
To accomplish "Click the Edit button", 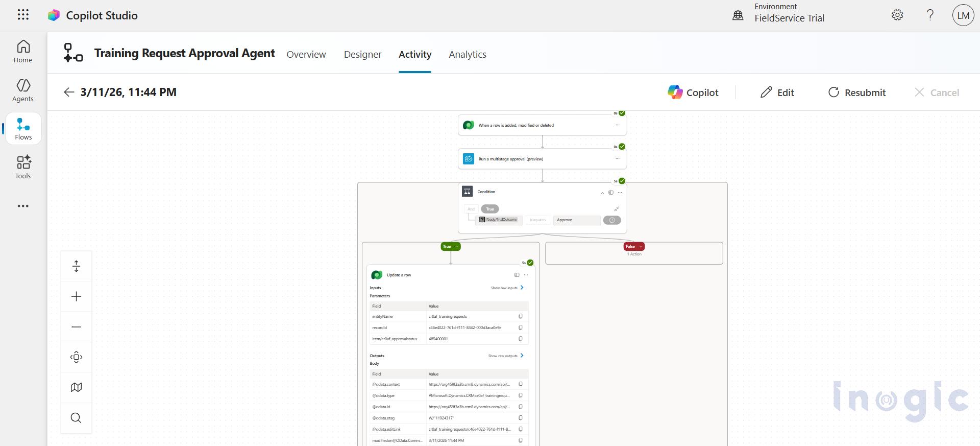I will (x=777, y=92).
